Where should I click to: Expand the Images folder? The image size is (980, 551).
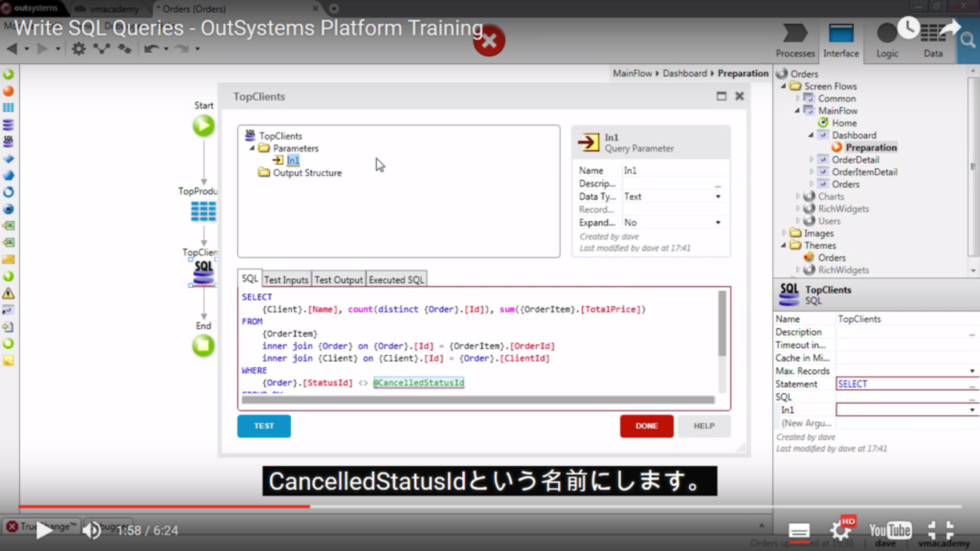(784, 233)
